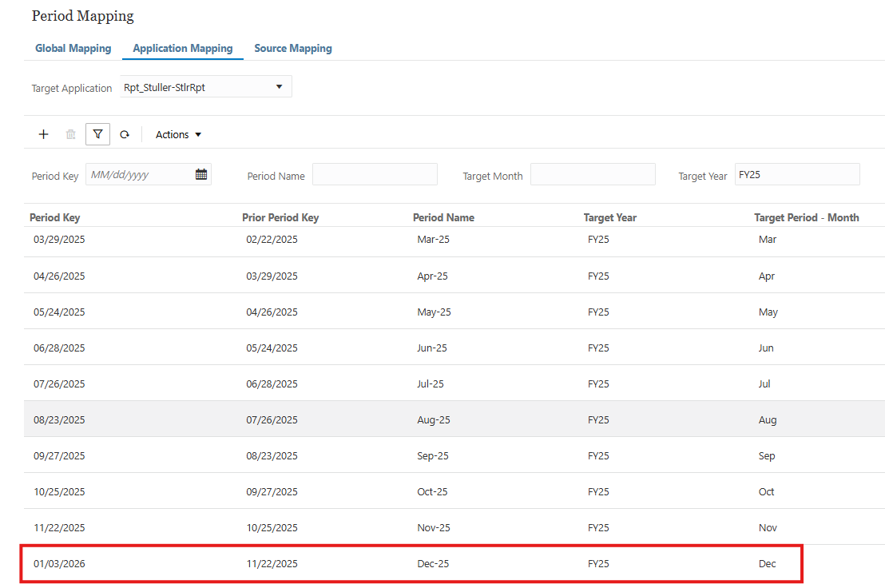
Task: Click the Dec-25 period name cell
Action: [x=433, y=564]
